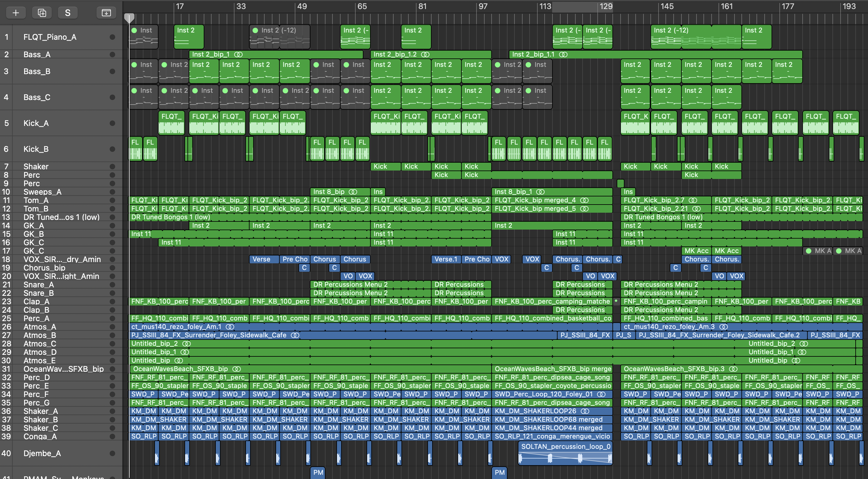The height and width of the screenshot is (479, 868).
Task: Select the Snare_A track header
Action: pos(61,285)
